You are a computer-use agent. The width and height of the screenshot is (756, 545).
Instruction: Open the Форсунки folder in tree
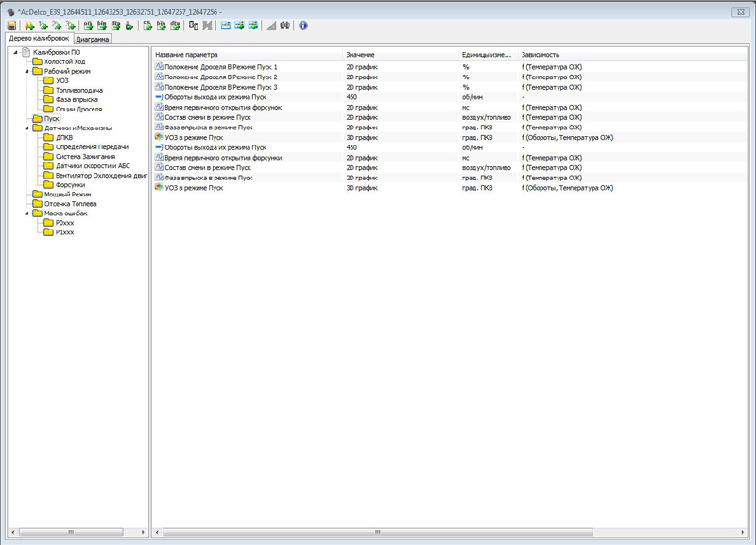point(70,184)
